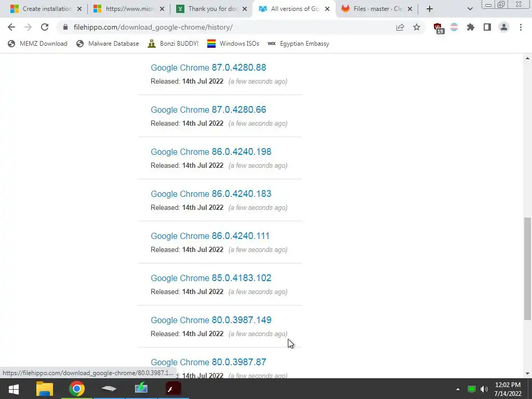
Task: Close the 'Create installation' tab
Action: pos(79,9)
